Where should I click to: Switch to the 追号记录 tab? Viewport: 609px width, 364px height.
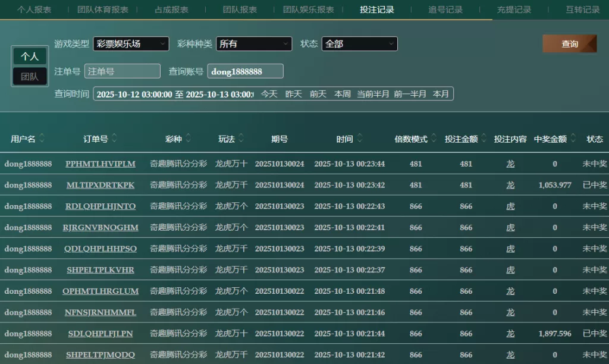(x=445, y=10)
